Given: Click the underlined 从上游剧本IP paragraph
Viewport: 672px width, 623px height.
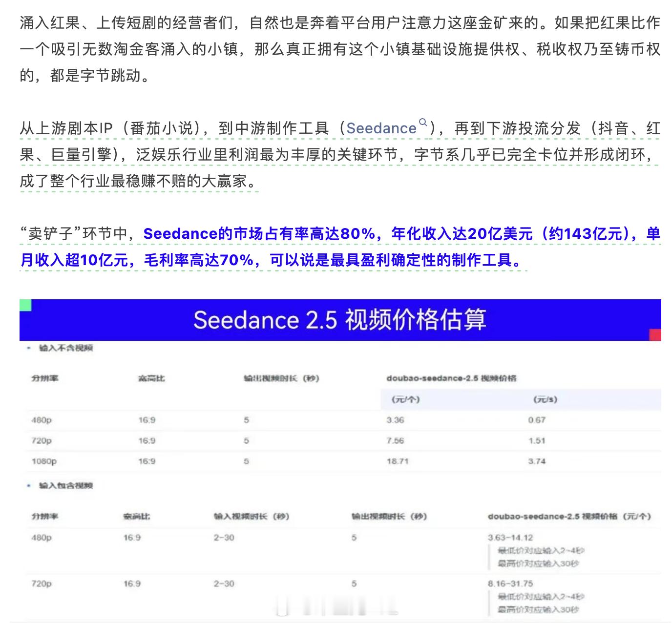Looking at the screenshot, I should click(x=340, y=155).
